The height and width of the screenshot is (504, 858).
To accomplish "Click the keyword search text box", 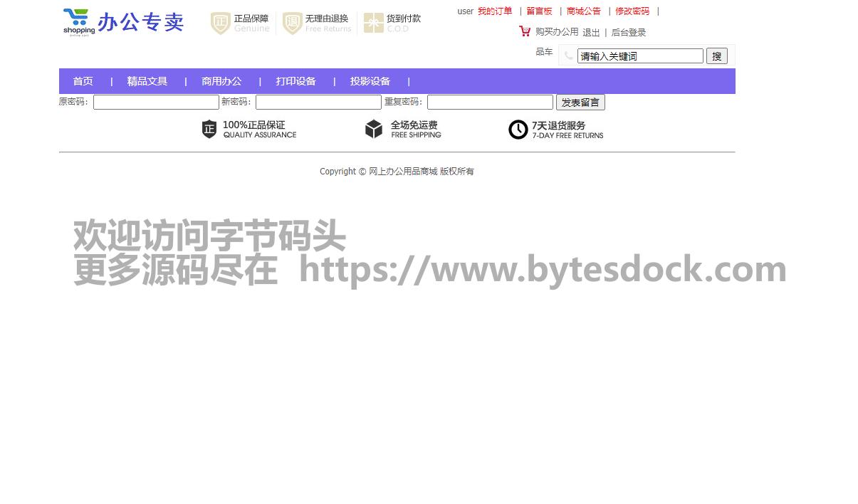I will [x=640, y=56].
